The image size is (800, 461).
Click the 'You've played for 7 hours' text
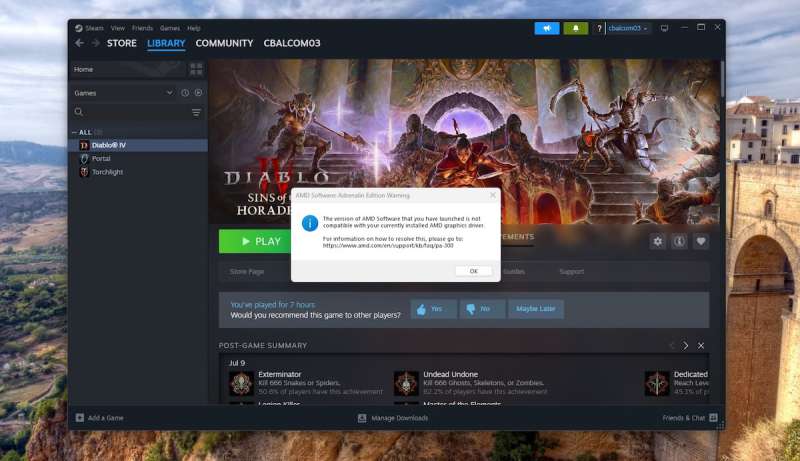272,304
